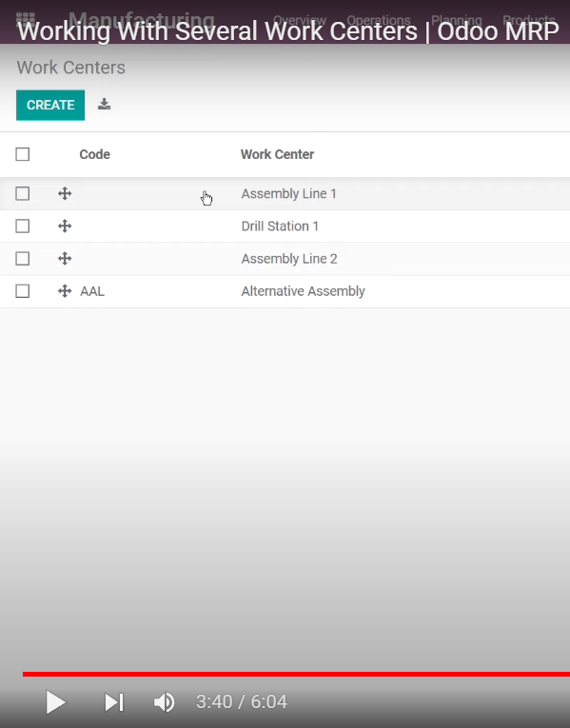This screenshot has height=728, width=570.
Task: Open the Assembly Line 2 record
Action: [289, 259]
